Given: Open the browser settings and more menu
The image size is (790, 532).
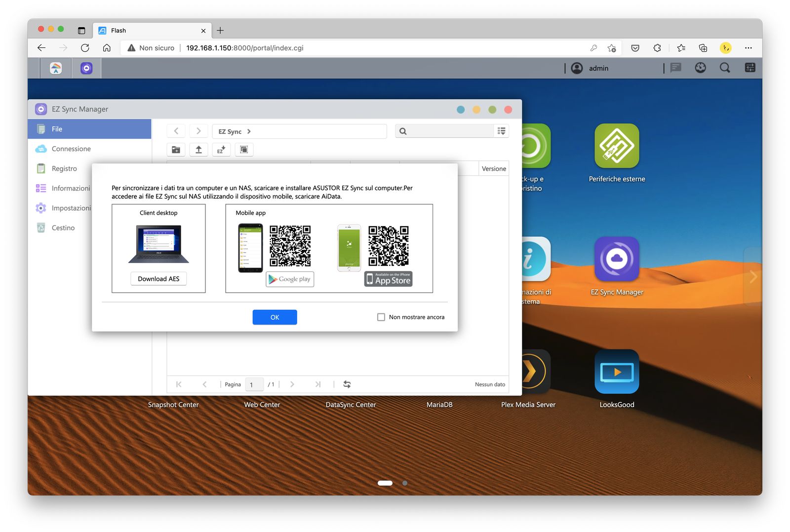Looking at the screenshot, I should point(749,48).
